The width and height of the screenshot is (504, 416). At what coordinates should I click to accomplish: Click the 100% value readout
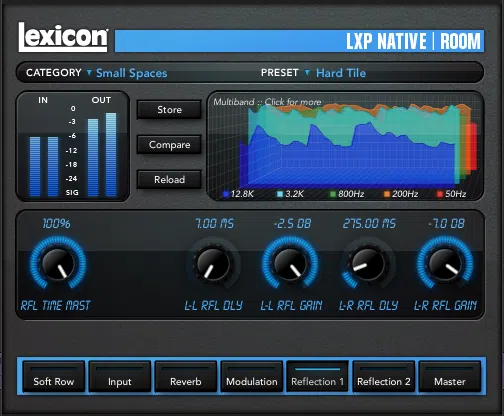point(56,223)
